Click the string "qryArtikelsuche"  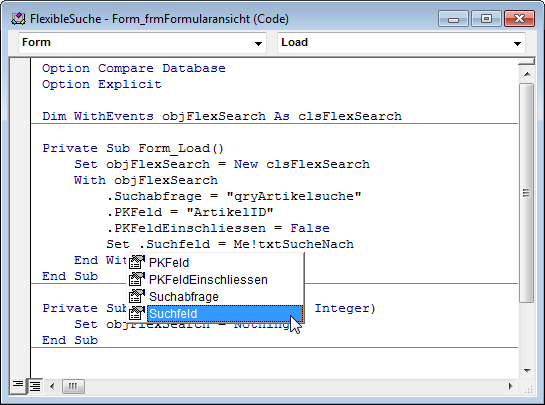coord(294,196)
